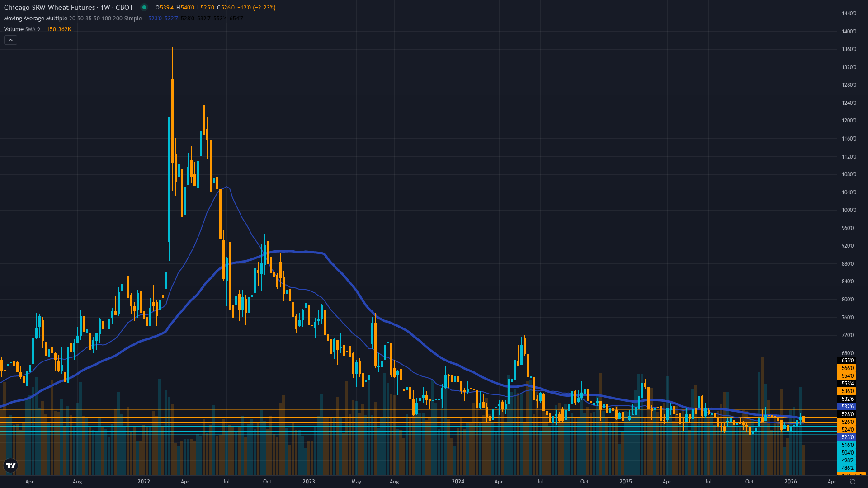Click the close value C526'0

point(226,8)
